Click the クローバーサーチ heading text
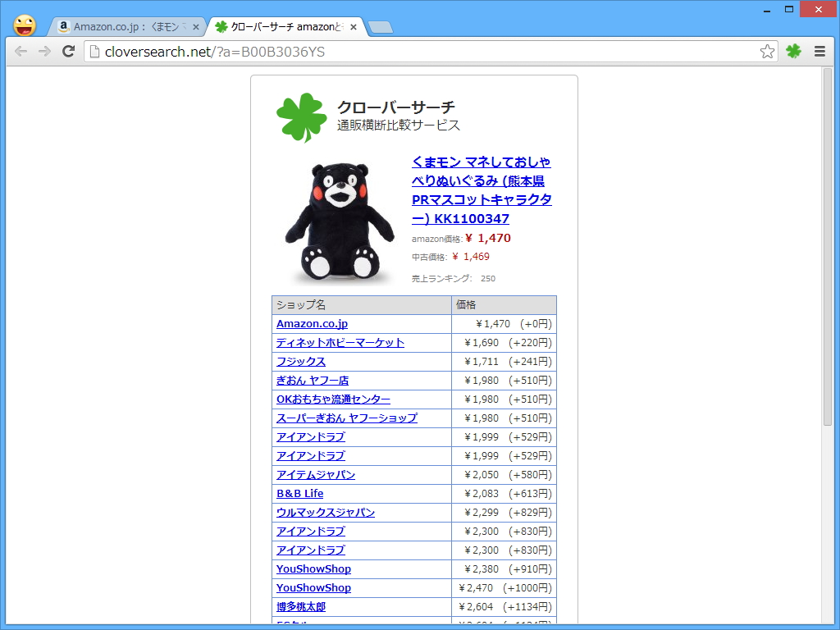Image resolution: width=840 pixels, height=630 pixels. coord(396,107)
